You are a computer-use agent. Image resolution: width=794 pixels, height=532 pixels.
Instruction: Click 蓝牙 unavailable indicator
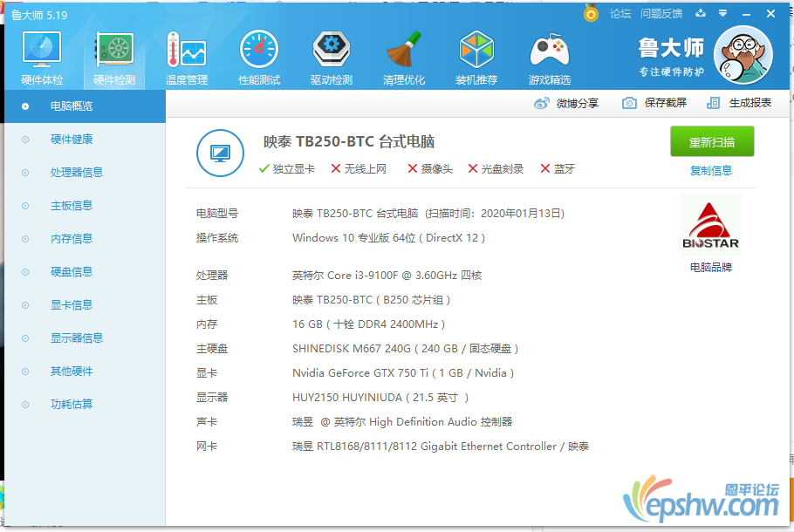(558, 168)
